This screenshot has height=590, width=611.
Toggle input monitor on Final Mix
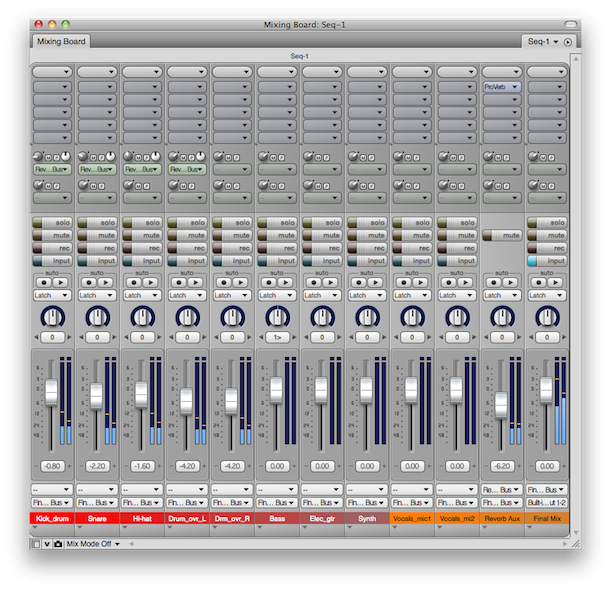coord(547,261)
